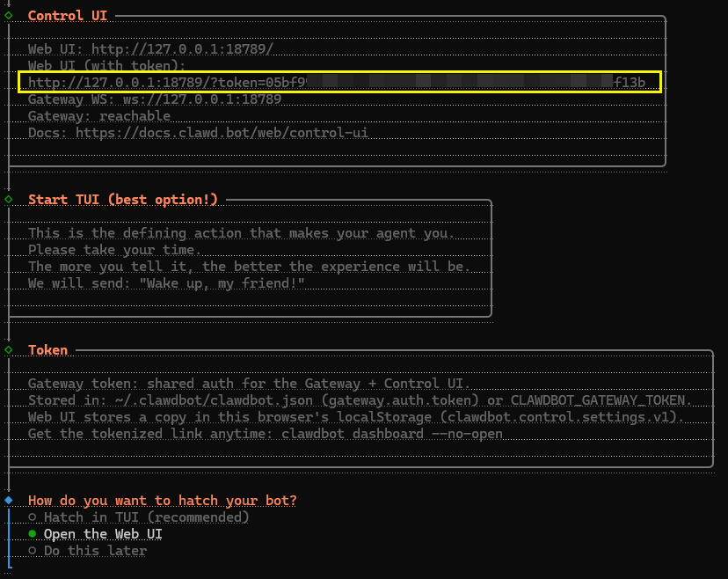Click the "Gateway: reachable" status line
This screenshot has height=579, width=728.
(98, 116)
